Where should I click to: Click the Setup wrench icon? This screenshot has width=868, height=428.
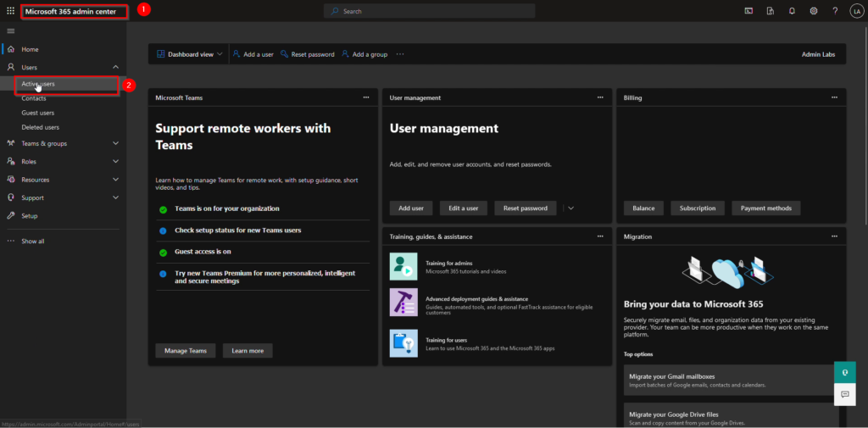(10, 216)
